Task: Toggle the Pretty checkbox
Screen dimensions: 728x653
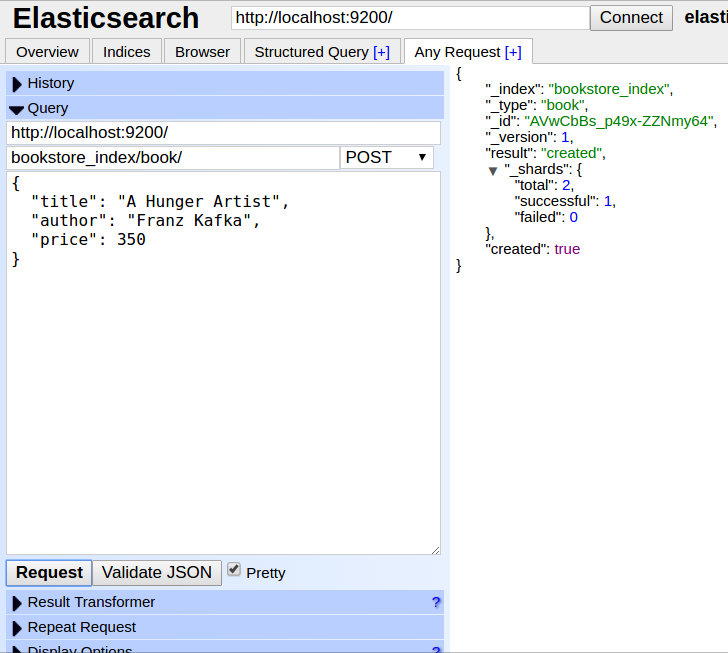Action: tap(234, 569)
